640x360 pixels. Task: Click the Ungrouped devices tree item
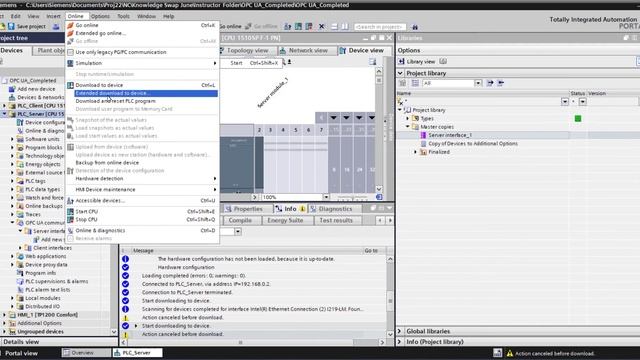tap(40, 331)
